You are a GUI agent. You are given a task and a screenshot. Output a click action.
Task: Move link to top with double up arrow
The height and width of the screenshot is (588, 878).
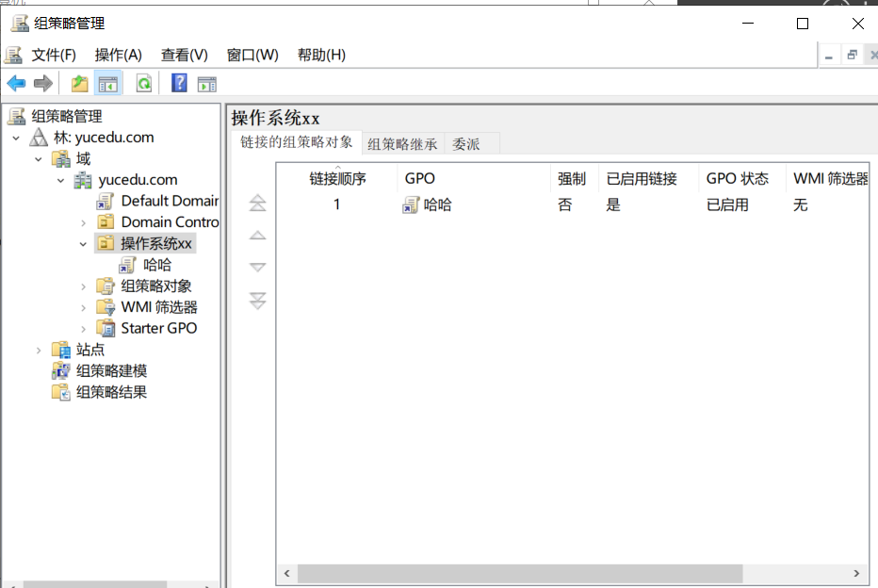pos(257,203)
